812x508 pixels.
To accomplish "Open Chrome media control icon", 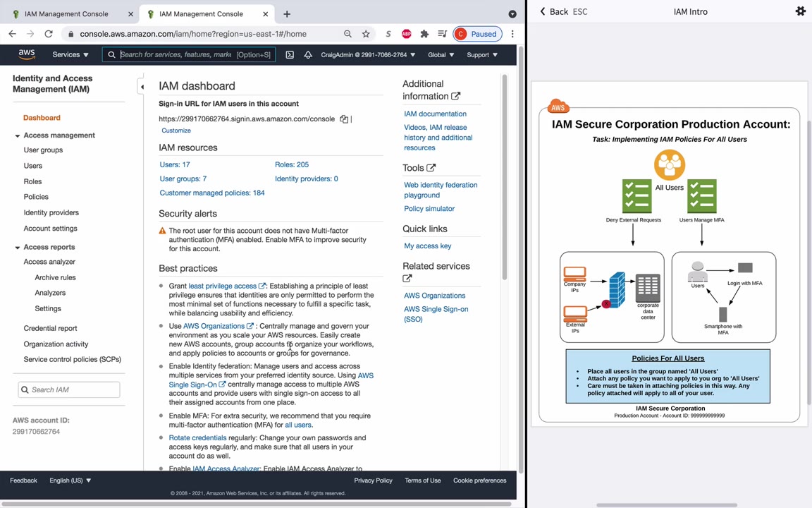I will (442, 34).
